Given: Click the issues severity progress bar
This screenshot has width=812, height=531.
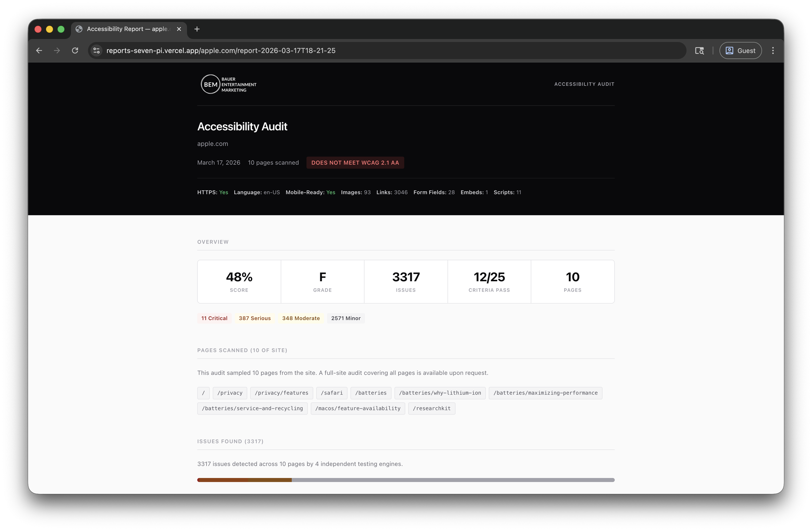Looking at the screenshot, I should click(x=406, y=480).
